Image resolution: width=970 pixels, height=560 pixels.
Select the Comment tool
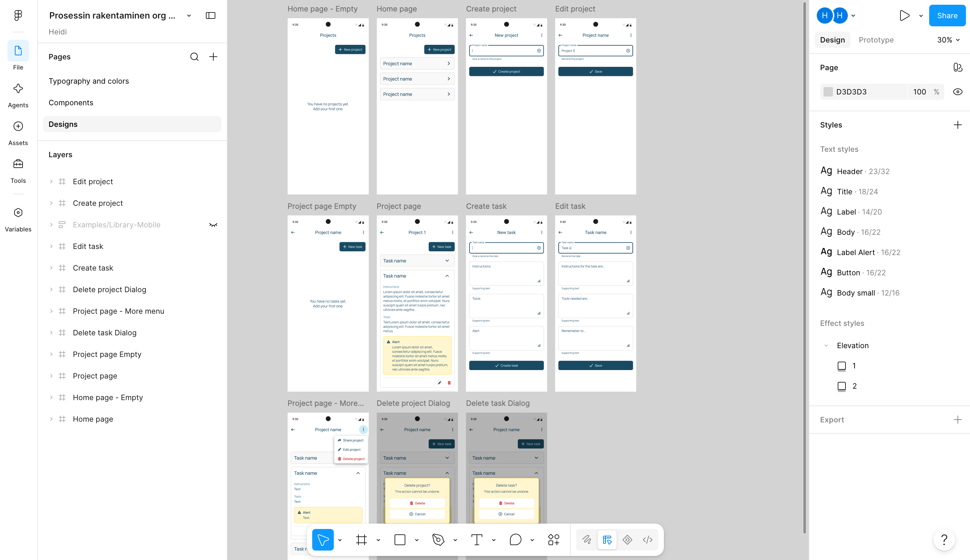515,540
